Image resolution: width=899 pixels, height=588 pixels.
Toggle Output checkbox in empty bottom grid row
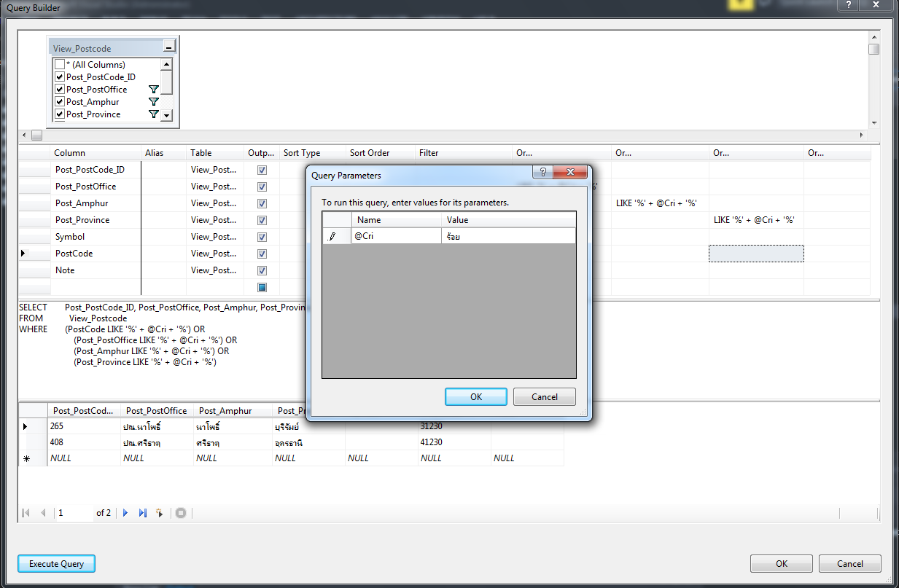coord(262,287)
